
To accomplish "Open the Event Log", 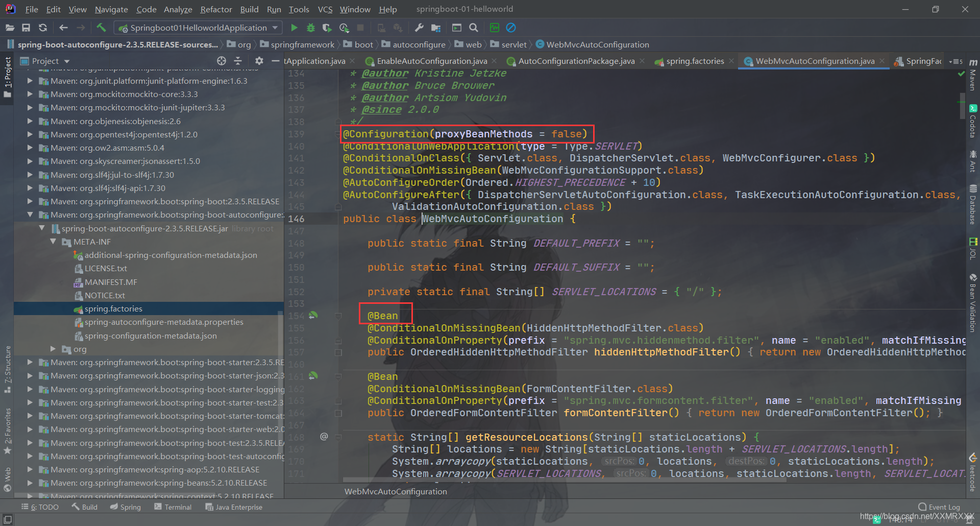I will (939, 507).
